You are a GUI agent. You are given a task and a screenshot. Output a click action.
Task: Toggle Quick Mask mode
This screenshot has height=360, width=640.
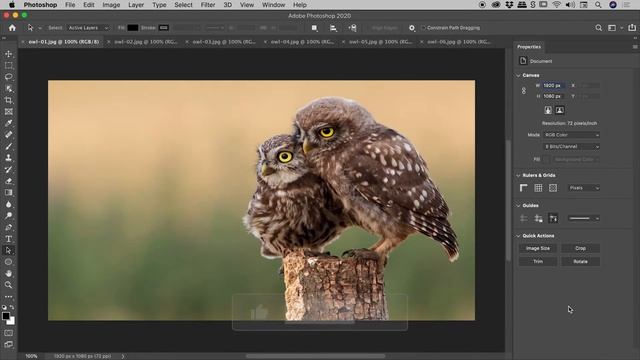pyautogui.click(x=8, y=333)
